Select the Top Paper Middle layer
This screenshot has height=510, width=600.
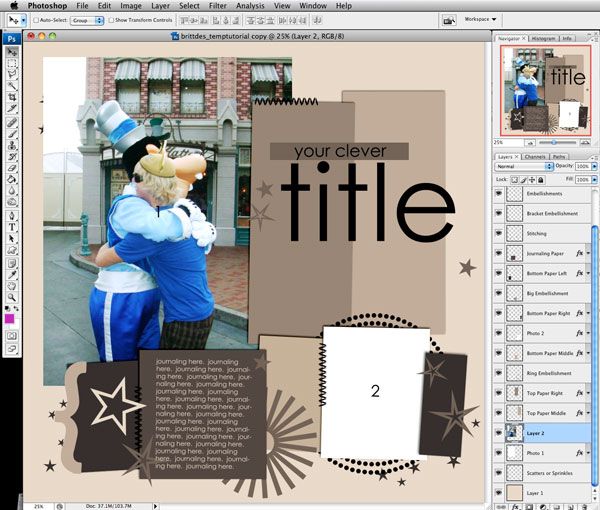[541, 413]
